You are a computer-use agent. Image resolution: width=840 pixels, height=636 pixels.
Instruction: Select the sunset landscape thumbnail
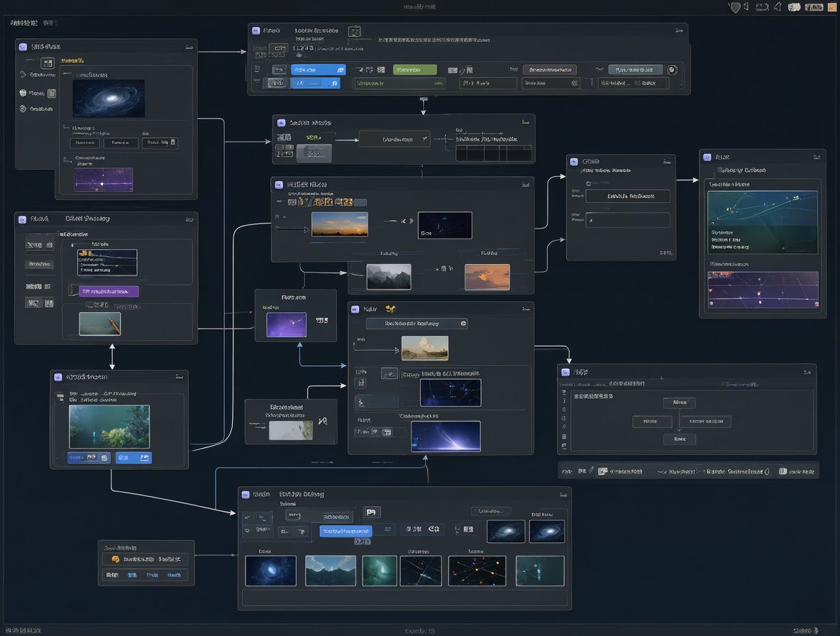pyautogui.click(x=340, y=224)
